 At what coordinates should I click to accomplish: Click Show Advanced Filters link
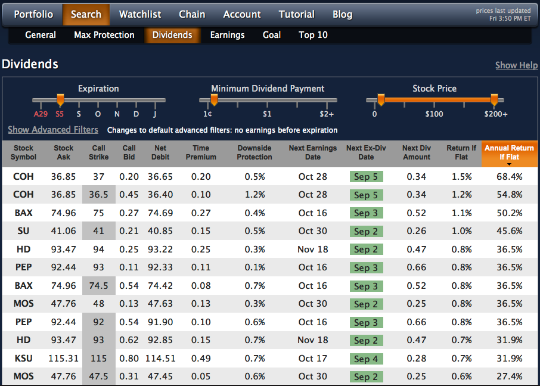[53, 130]
